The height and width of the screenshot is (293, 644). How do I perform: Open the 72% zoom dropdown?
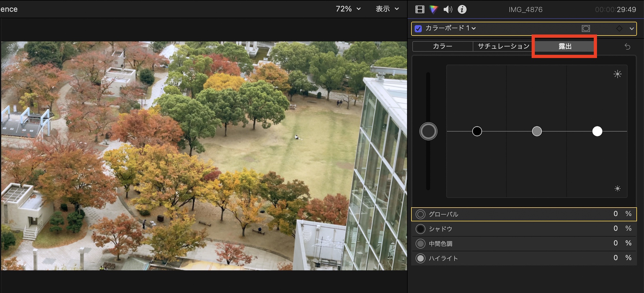click(x=348, y=9)
